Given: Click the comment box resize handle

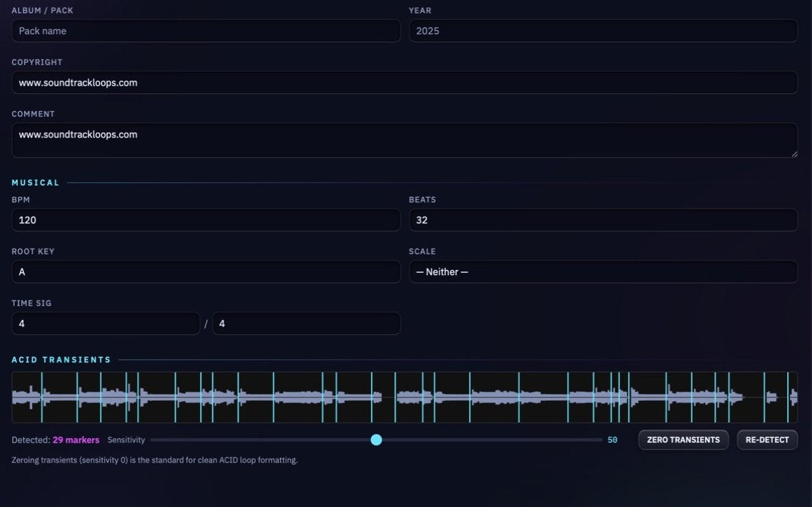Looking at the screenshot, I should 794,154.
